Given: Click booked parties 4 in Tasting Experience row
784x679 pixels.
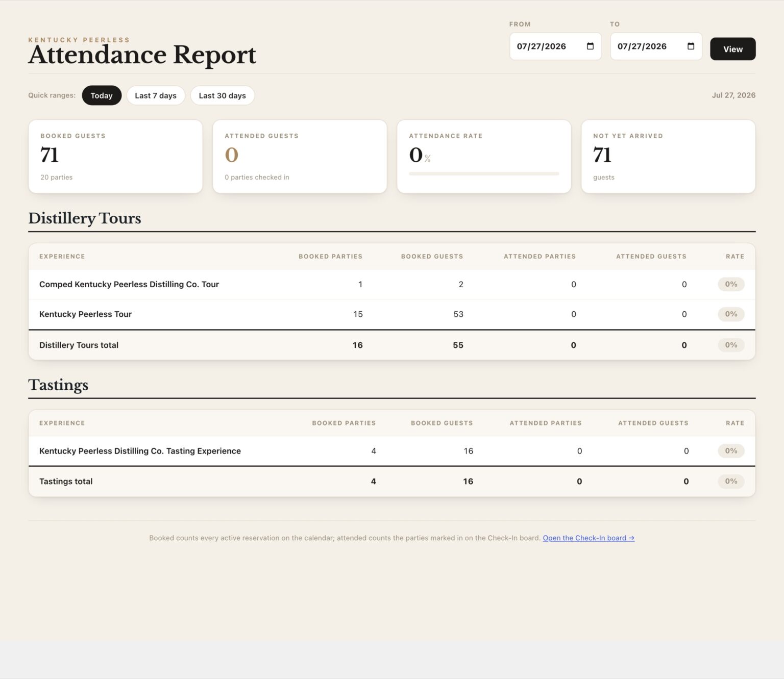Looking at the screenshot, I should pos(374,451).
